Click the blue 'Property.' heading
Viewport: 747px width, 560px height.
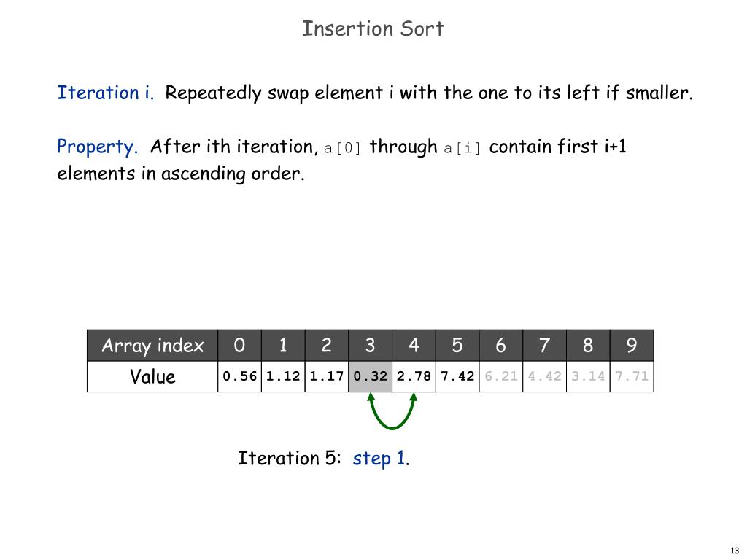pyautogui.click(x=97, y=147)
